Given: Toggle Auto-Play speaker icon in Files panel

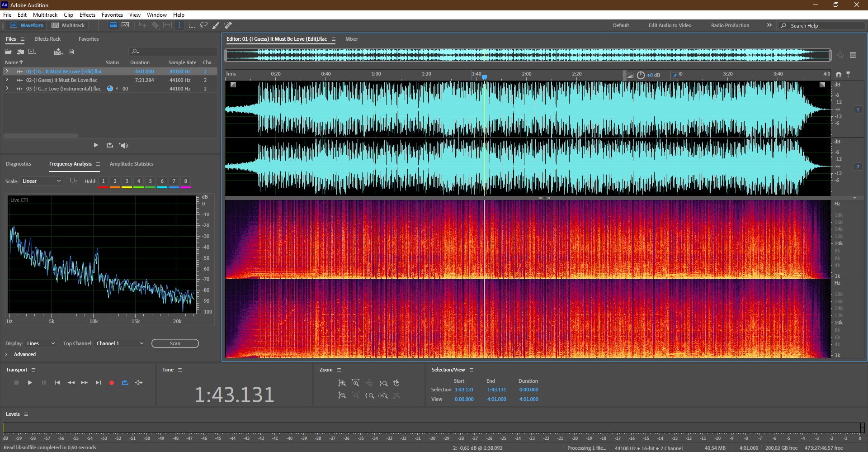Looking at the screenshot, I should pyautogui.click(x=123, y=145).
